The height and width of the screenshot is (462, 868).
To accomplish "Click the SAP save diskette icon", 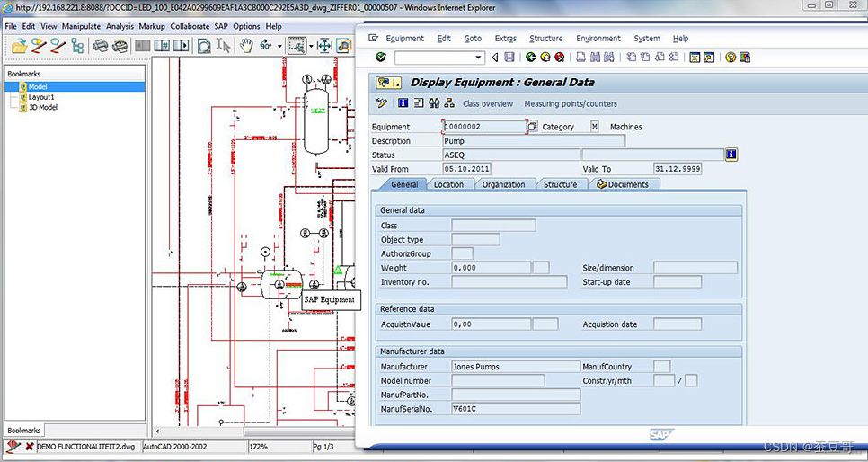I will pos(509,57).
